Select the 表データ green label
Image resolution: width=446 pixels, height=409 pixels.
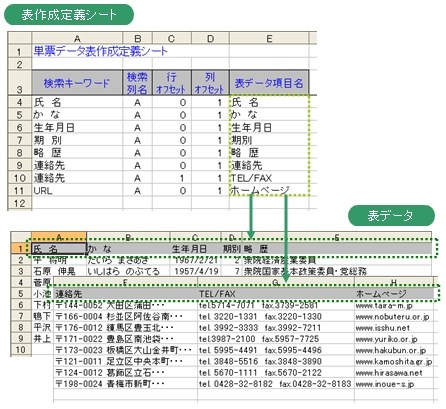click(391, 216)
